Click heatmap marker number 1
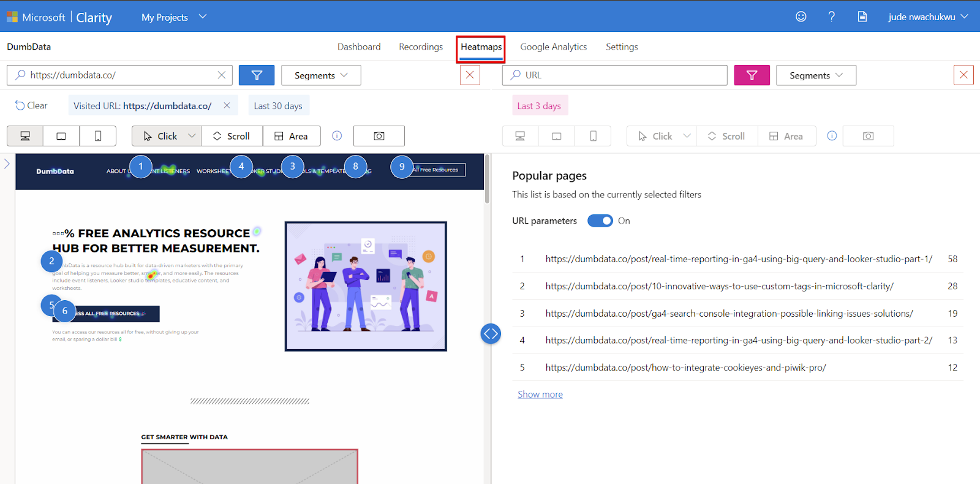This screenshot has width=980, height=484. tap(141, 167)
